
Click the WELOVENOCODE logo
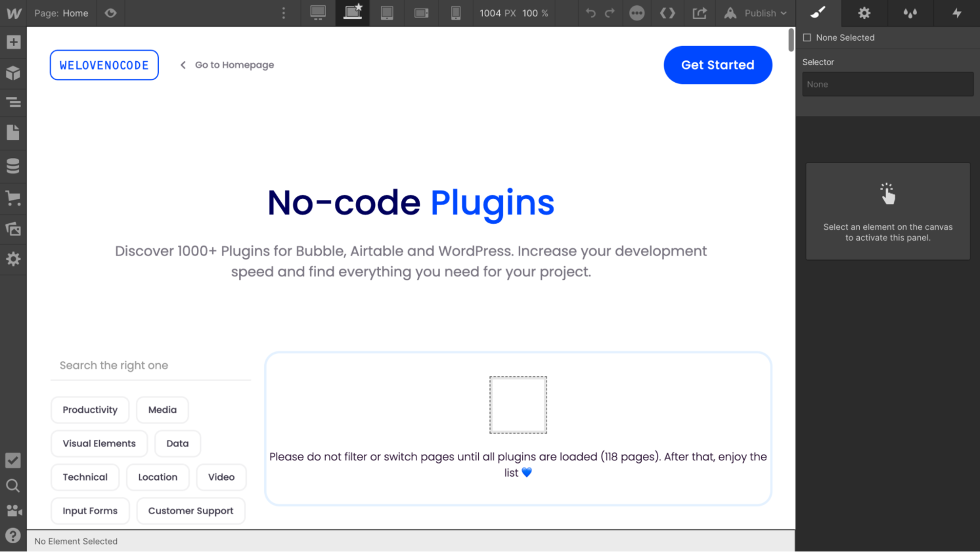click(104, 65)
